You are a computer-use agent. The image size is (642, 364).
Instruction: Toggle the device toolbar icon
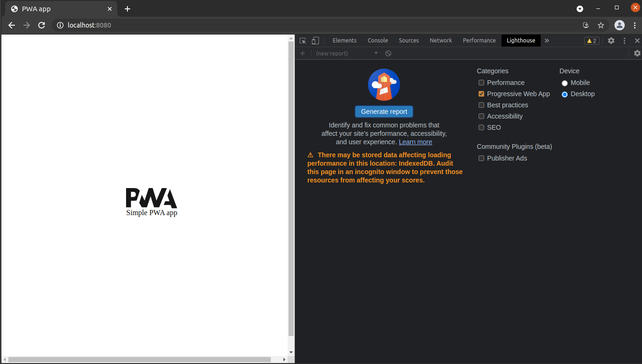click(315, 41)
